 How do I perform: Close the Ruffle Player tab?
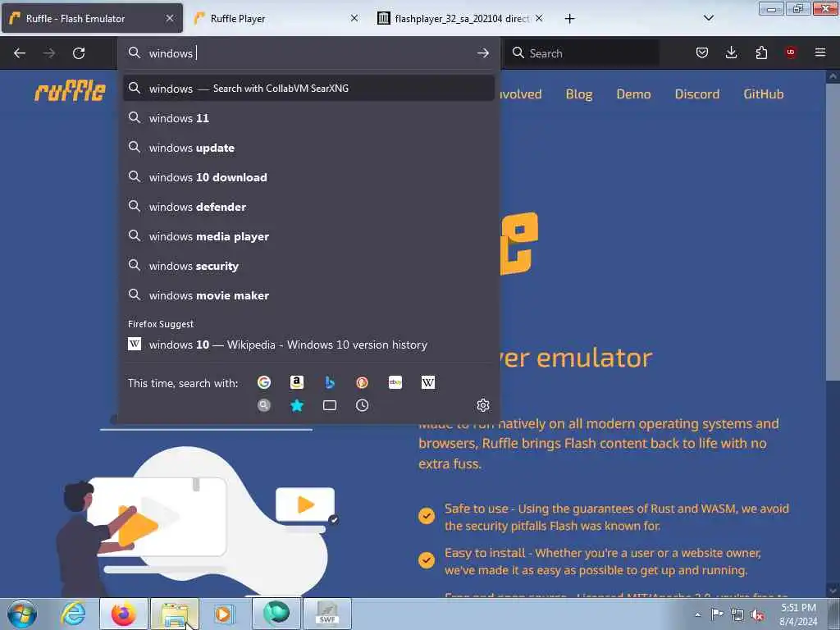(354, 18)
